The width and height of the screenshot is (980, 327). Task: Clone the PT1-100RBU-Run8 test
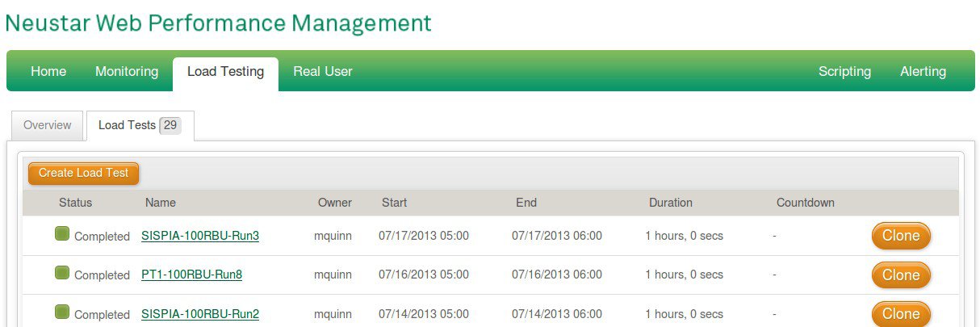click(901, 275)
